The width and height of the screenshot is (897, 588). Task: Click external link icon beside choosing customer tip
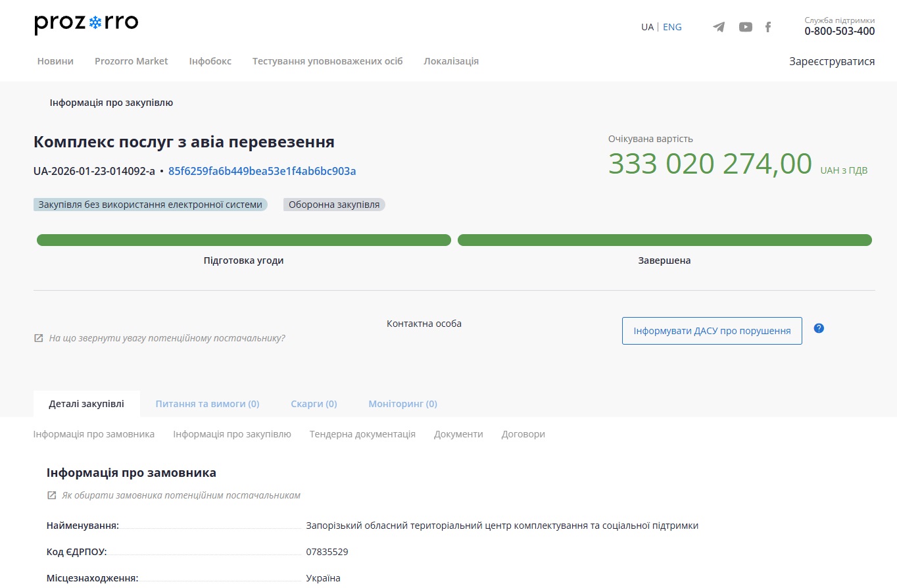point(52,495)
